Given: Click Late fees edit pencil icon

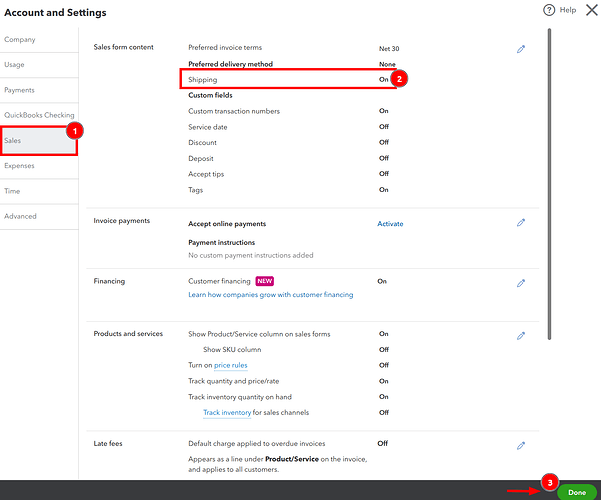Looking at the screenshot, I should click(521, 445).
